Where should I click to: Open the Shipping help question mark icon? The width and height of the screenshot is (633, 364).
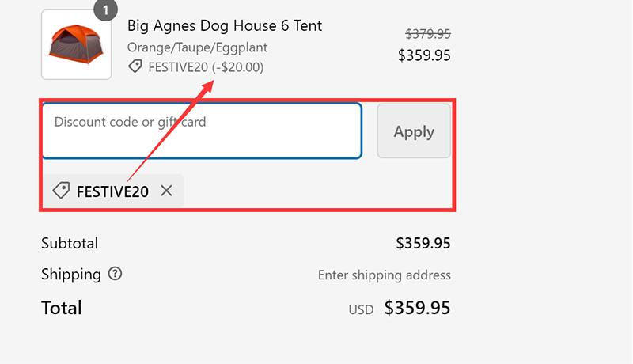click(115, 274)
